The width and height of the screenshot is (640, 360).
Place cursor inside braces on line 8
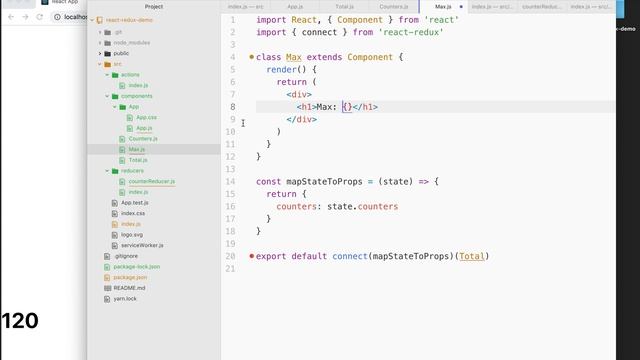pyautogui.click(x=347, y=107)
